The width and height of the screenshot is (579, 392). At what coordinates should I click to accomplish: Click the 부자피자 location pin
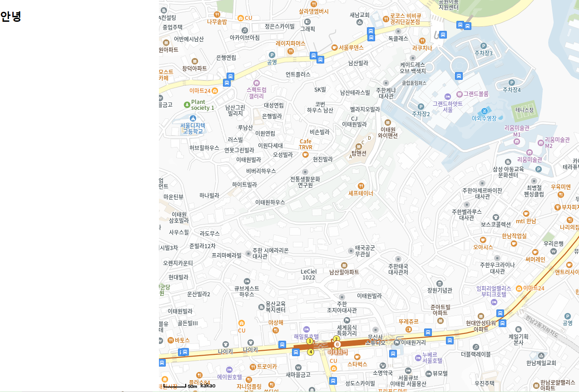[x=558, y=207]
